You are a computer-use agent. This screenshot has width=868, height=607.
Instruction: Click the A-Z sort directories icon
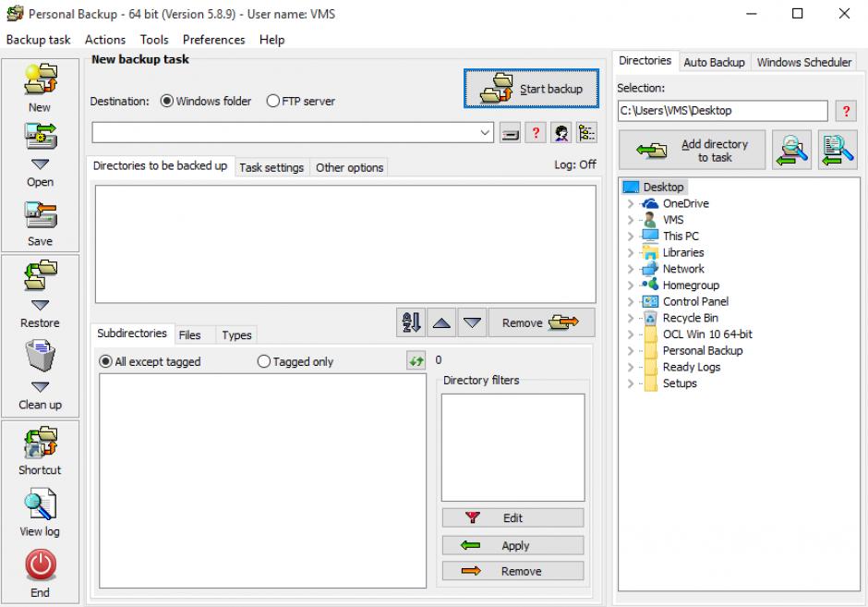[411, 322]
